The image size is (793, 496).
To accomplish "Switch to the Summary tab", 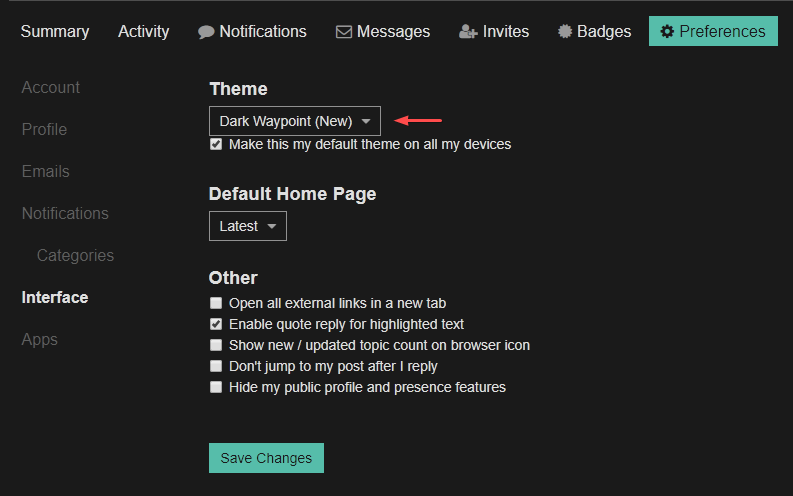I will click(55, 32).
